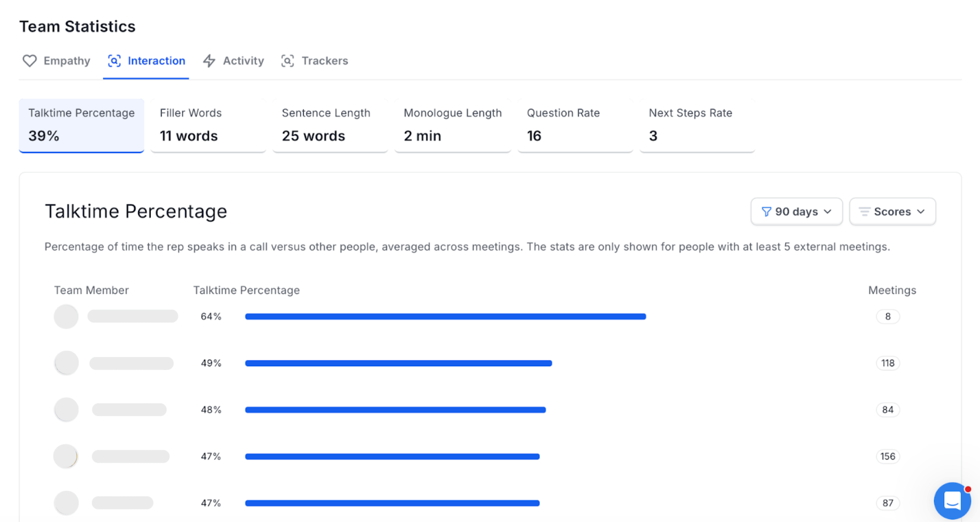
Task: Click the meetings count badge 156
Action: [888, 457]
